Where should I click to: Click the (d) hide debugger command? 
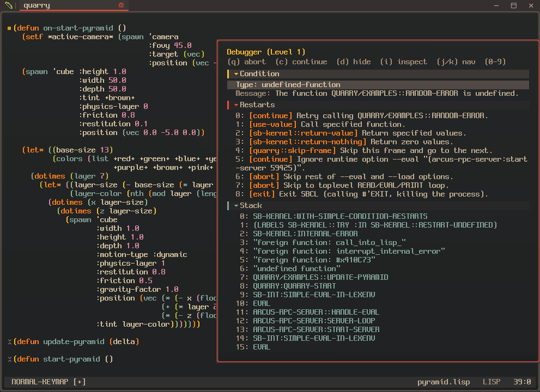coord(354,62)
